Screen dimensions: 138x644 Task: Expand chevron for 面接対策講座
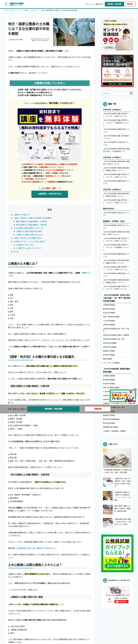click(131, 359)
